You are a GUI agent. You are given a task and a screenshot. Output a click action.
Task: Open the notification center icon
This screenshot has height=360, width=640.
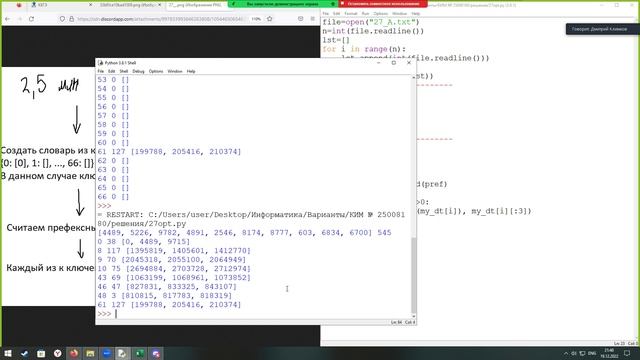tap(627, 353)
